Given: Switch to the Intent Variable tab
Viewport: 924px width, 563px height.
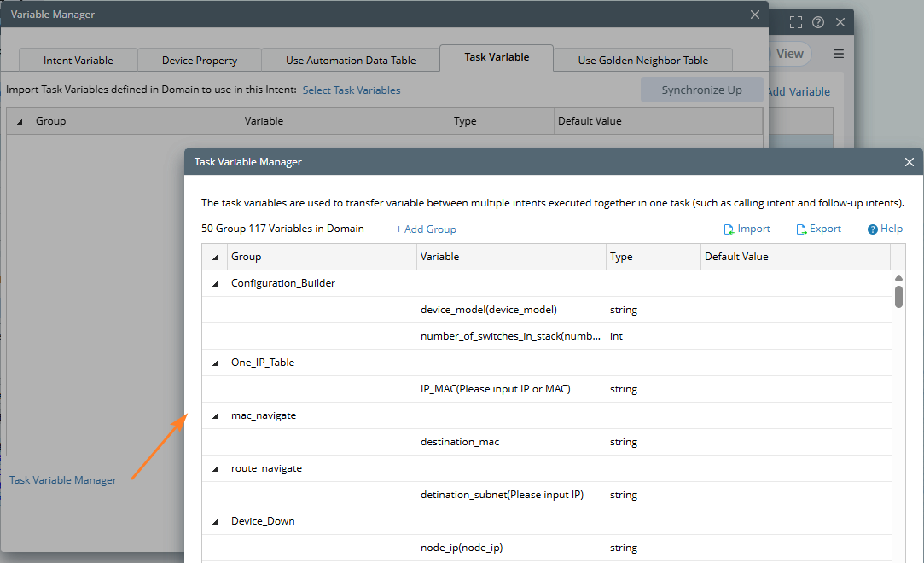Looking at the screenshot, I should point(78,61).
